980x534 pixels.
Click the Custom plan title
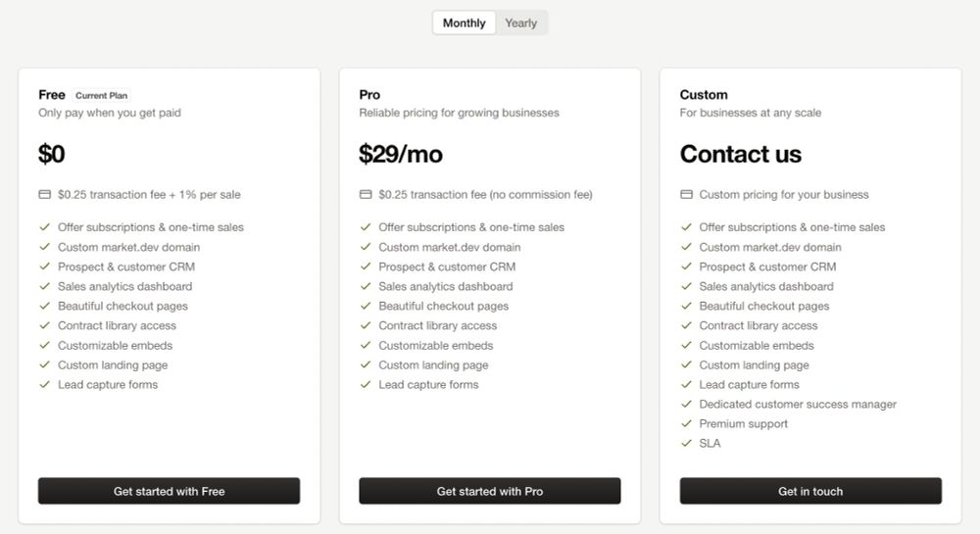pos(704,95)
